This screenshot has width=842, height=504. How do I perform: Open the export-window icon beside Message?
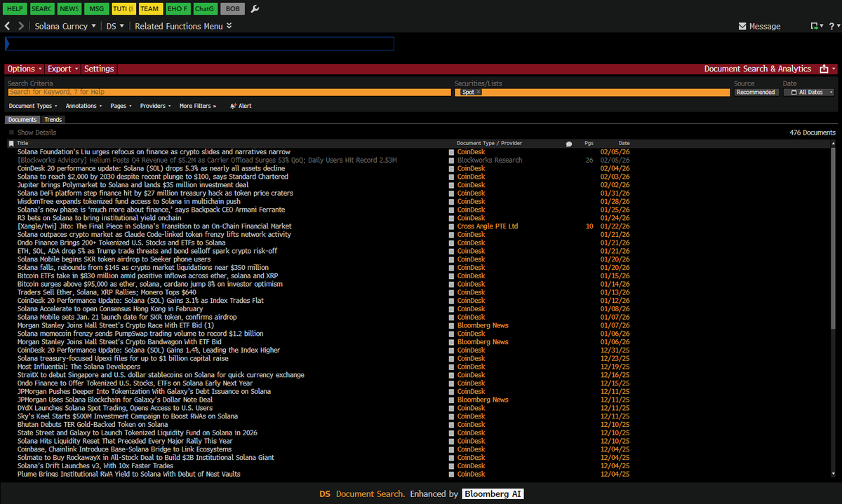814,26
